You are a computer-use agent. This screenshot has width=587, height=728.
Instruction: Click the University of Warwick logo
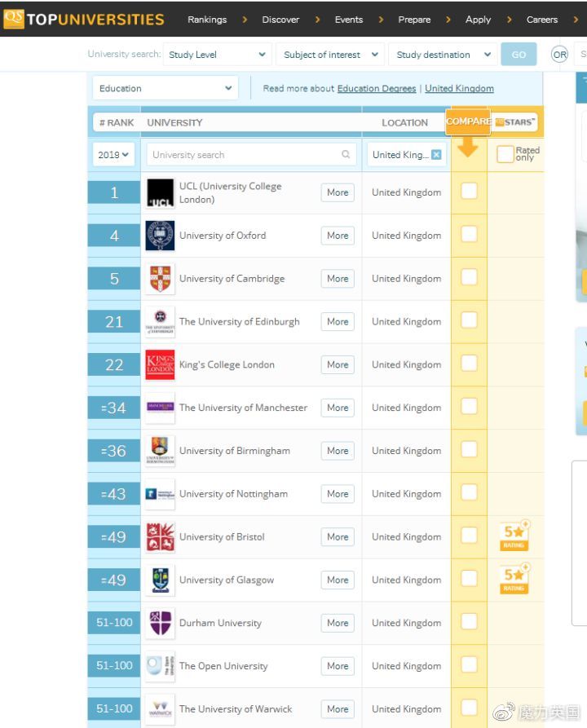[x=161, y=709]
